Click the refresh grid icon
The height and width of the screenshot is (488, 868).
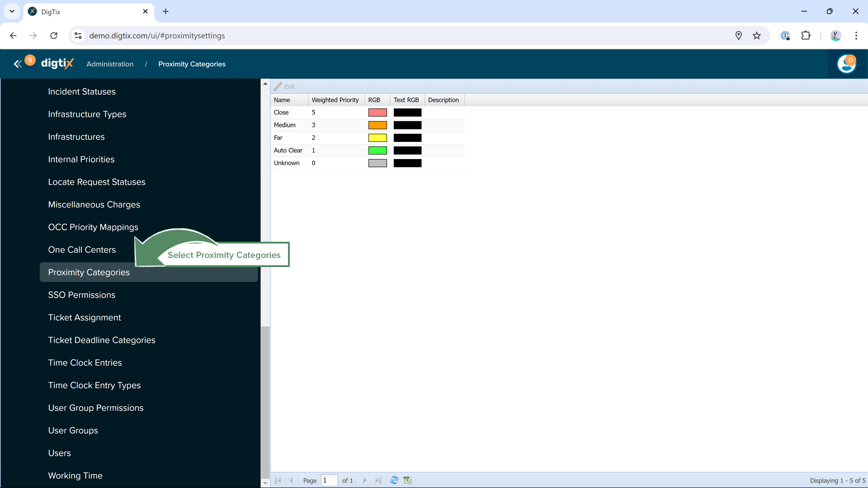pos(394,480)
